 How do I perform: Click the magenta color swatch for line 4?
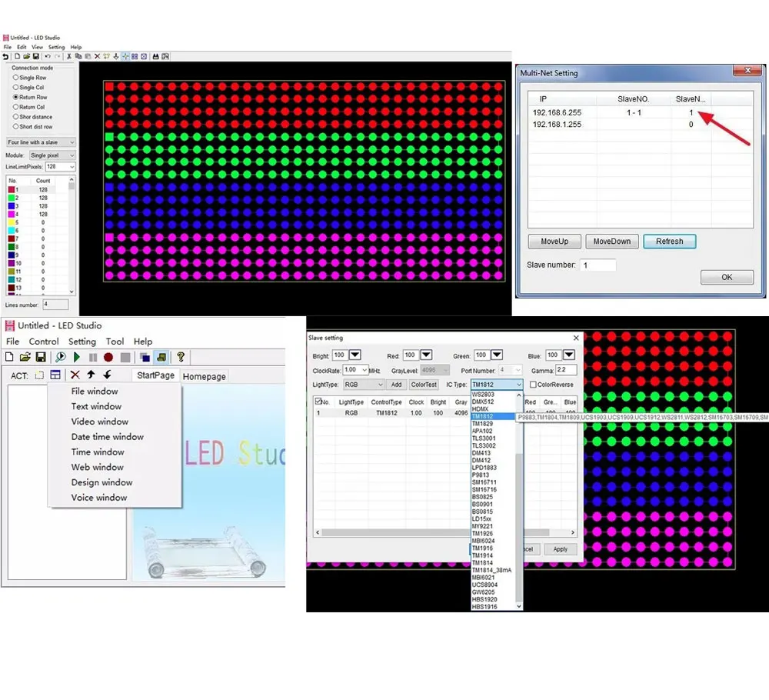12,215
